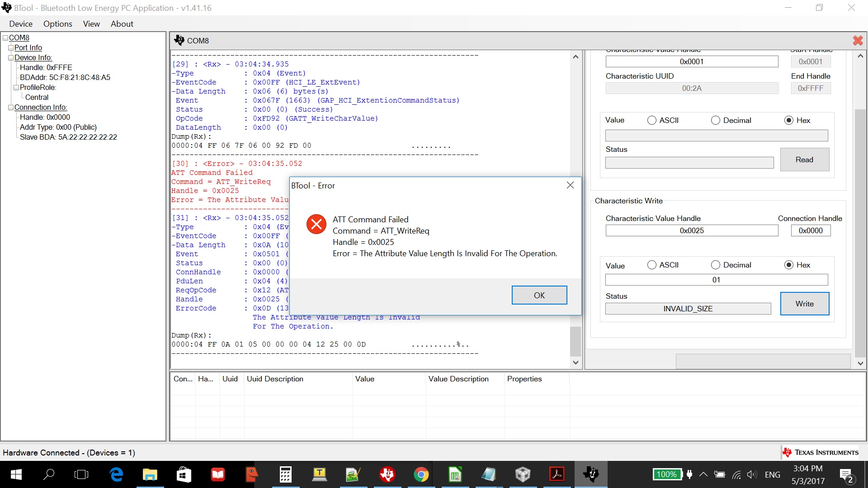Close the BTool Error dialog with X
This screenshot has height=488, width=868.
pyautogui.click(x=570, y=185)
